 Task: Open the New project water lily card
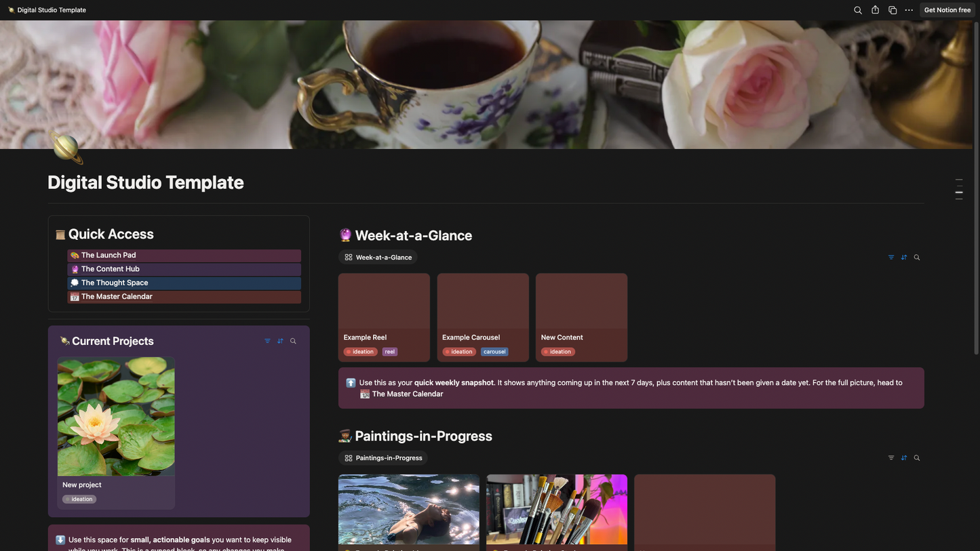tap(116, 433)
